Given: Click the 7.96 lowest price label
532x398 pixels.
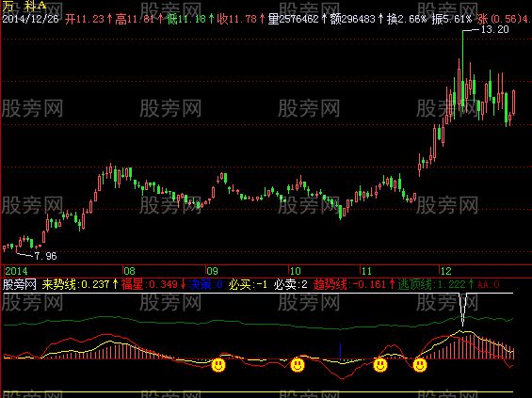Looking at the screenshot, I should click(x=46, y=256).
